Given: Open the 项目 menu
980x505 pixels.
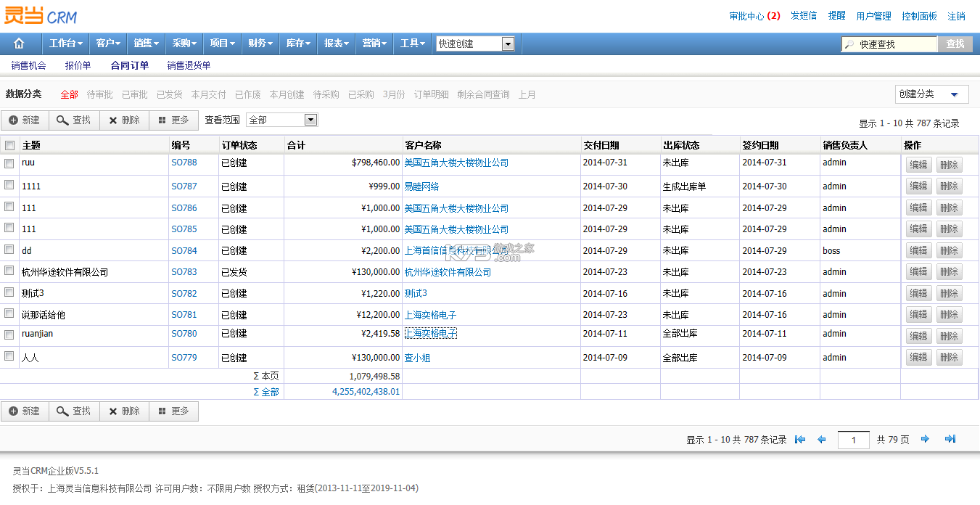Looking at the screenshot, I should 222,44.
